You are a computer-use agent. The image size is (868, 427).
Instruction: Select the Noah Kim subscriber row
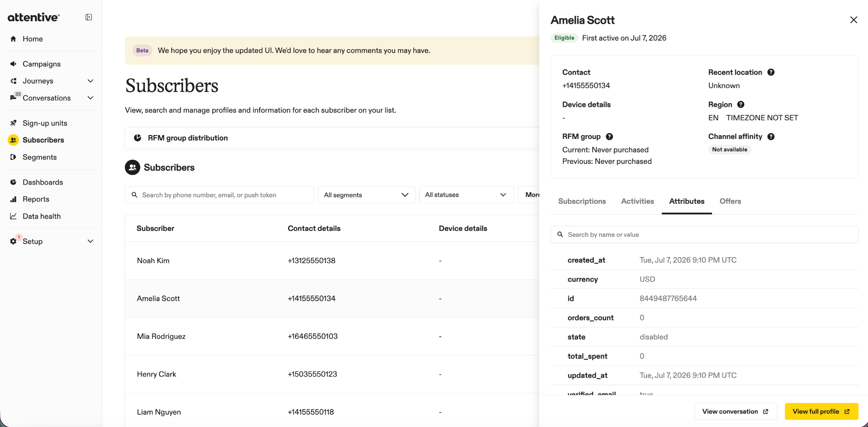(332, 261)
